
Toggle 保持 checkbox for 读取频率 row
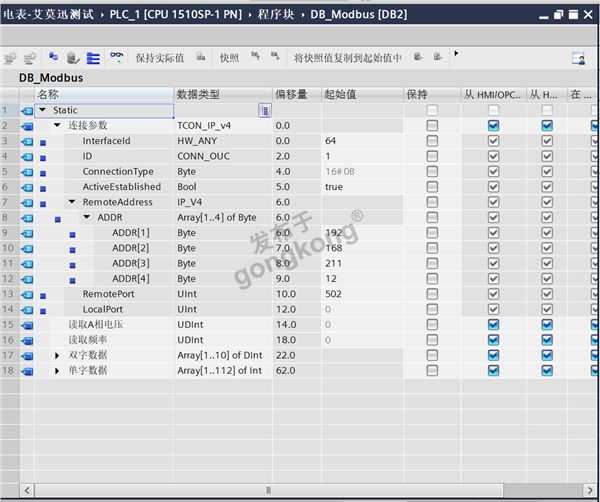pyautogui.click(x=432, y=340)
